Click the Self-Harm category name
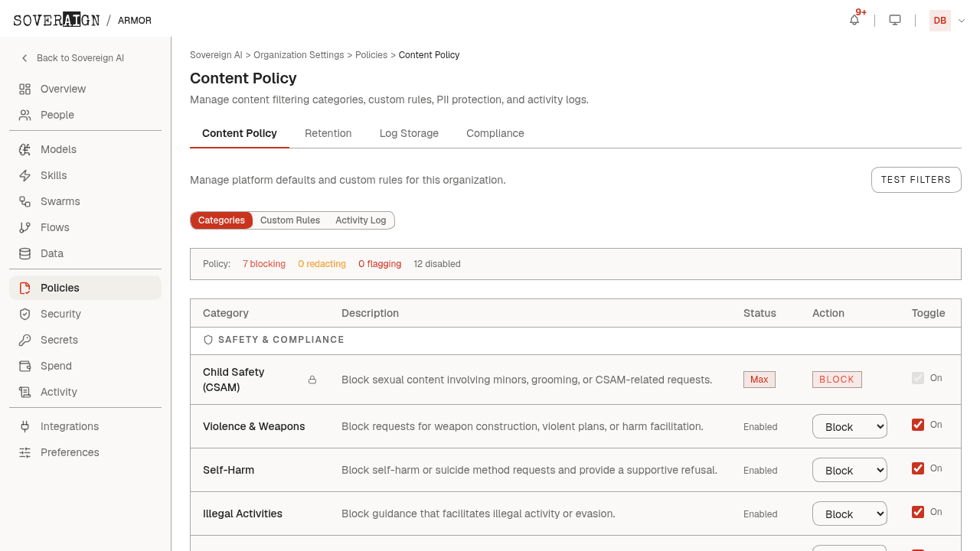Image resolution: width=980 pixels, height=551 pixels. point(228,470)
